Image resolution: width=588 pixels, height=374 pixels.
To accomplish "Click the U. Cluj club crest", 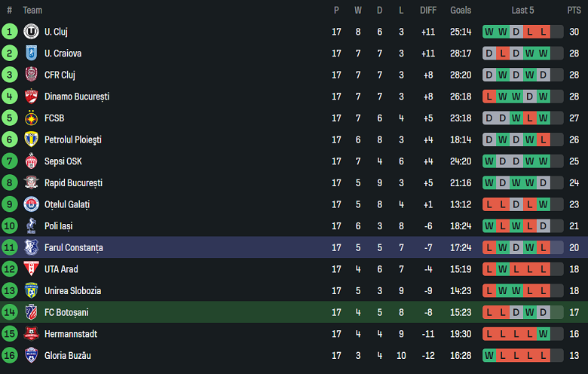I will click(x=31, y=32).
